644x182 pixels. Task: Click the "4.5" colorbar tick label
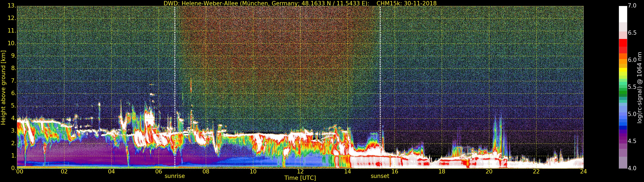click(632, 141)
